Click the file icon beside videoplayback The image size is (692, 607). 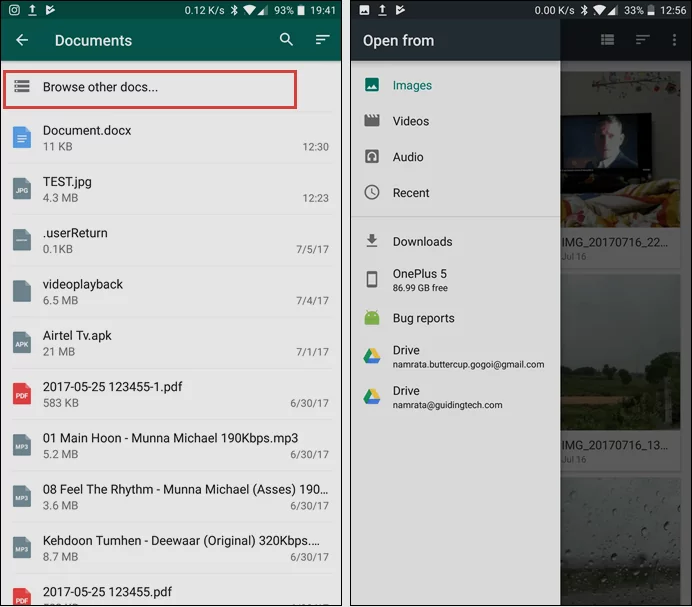22,291
